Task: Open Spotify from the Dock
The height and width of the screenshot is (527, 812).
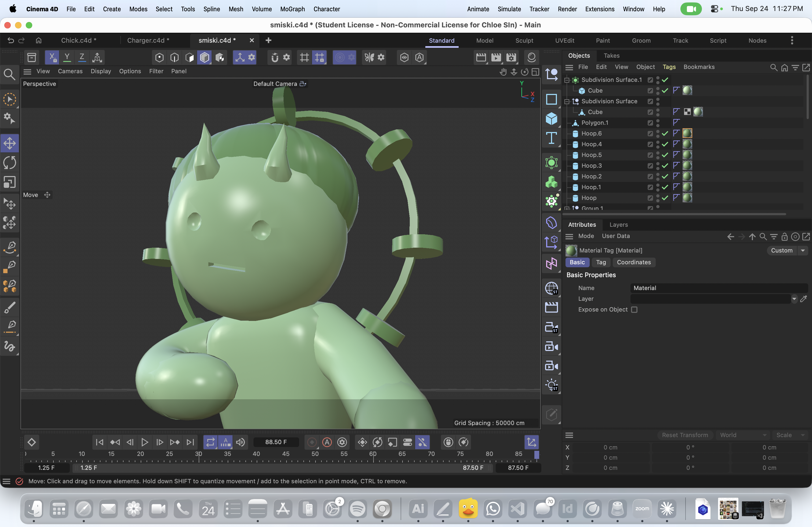Action: tap(358, 509)
